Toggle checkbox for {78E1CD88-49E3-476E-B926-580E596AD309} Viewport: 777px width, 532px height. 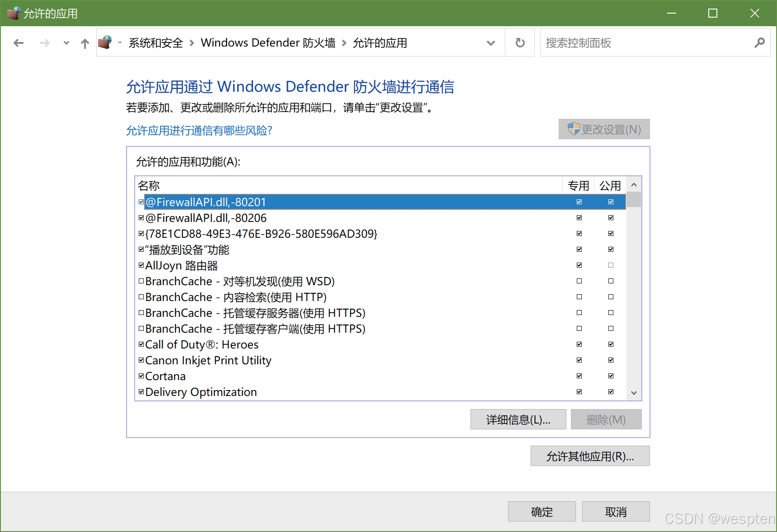141,234
